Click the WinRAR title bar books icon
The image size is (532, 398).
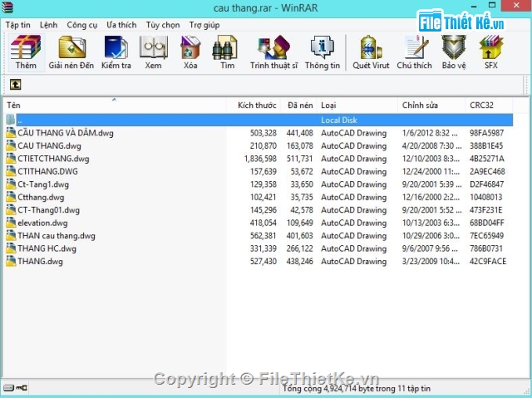7,7
